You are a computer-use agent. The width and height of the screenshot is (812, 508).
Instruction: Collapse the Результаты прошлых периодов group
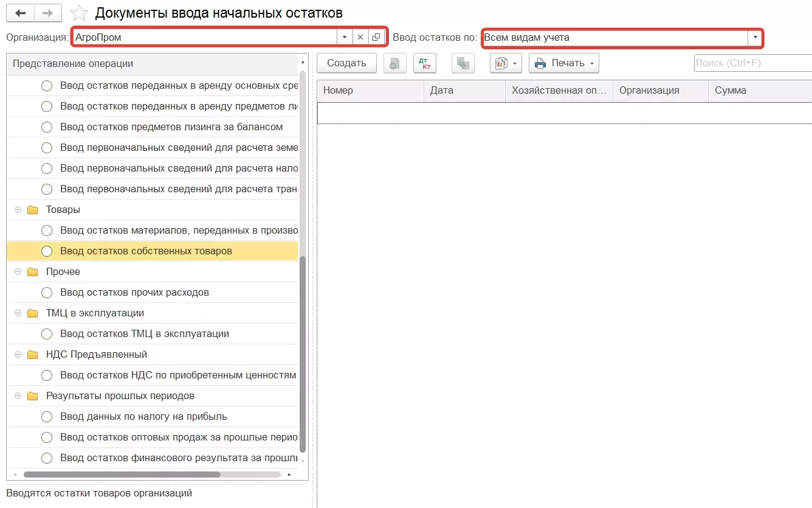coord(18,396)
